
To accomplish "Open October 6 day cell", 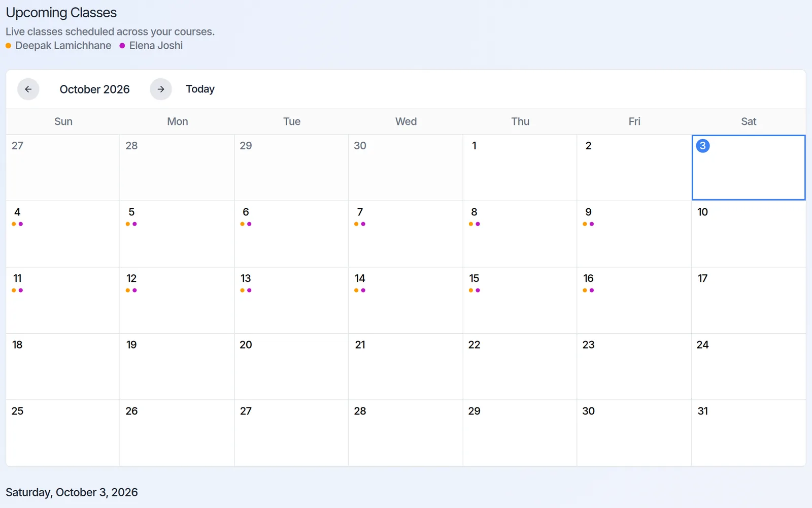I will (x=291, y=234).
